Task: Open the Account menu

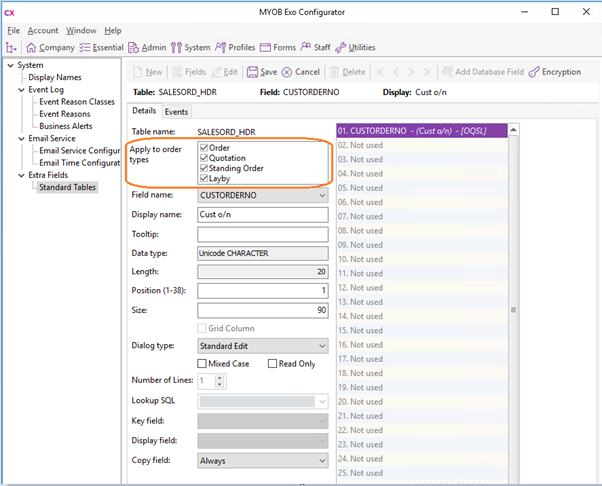Action: pyautogui.click(x=43, y=31)
